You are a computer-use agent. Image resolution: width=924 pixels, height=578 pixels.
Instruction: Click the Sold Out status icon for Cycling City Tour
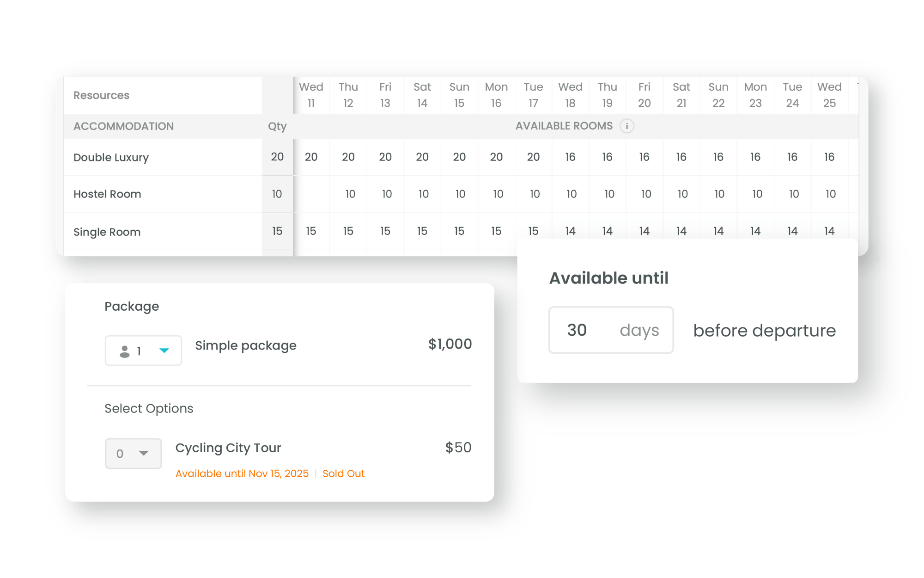pyautogui.click(x=343, y=473)
